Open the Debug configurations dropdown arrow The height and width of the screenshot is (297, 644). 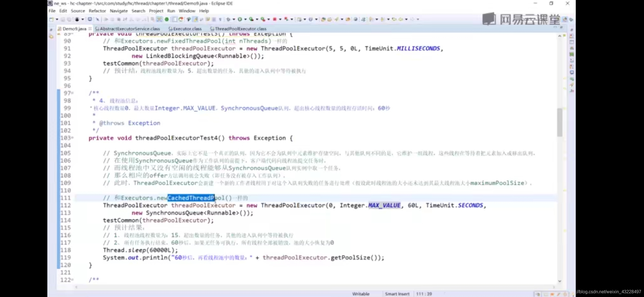234,19
